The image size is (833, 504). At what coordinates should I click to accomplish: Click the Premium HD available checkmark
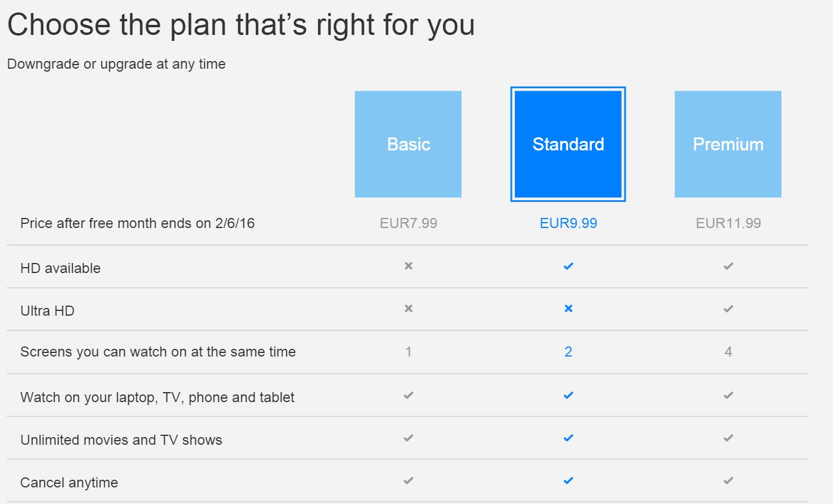pos(728,267)
